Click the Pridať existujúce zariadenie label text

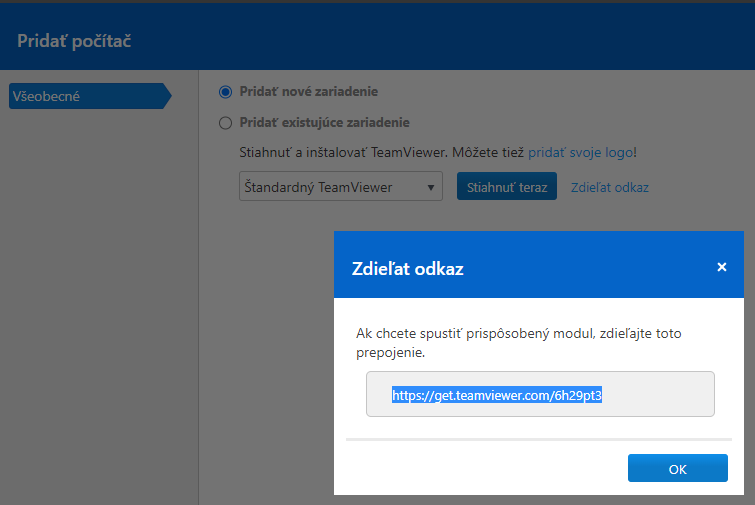[x=325, y=123]
